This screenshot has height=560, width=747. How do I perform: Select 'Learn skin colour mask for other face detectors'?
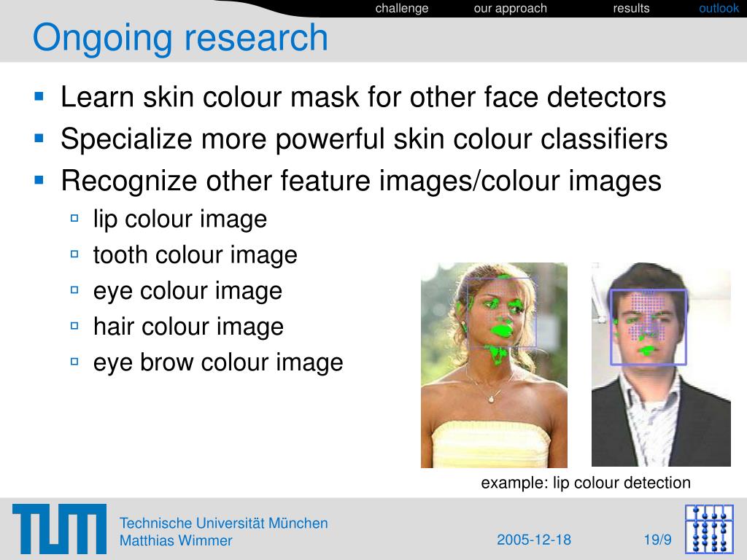(363, 97)
